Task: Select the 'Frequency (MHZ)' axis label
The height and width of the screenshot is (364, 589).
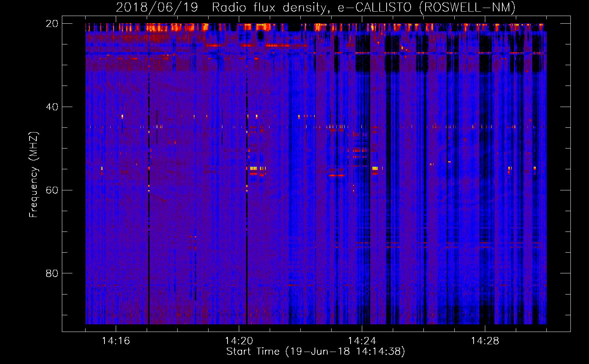Action: [33, 175]
